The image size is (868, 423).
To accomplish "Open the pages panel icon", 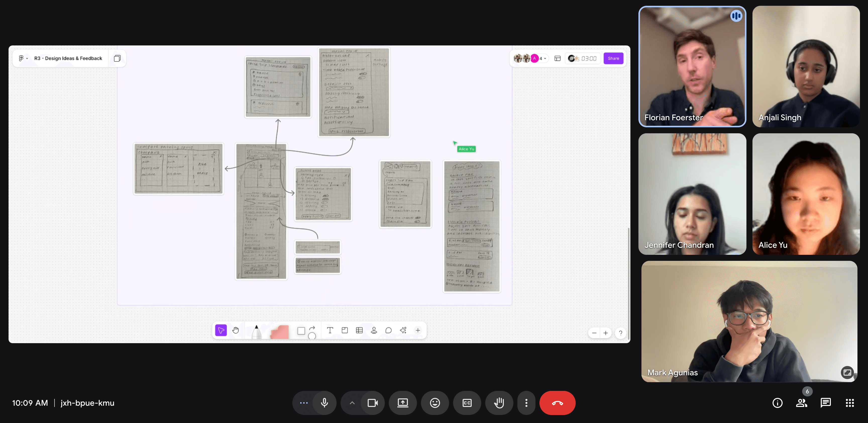I will (x=117, y=58).
